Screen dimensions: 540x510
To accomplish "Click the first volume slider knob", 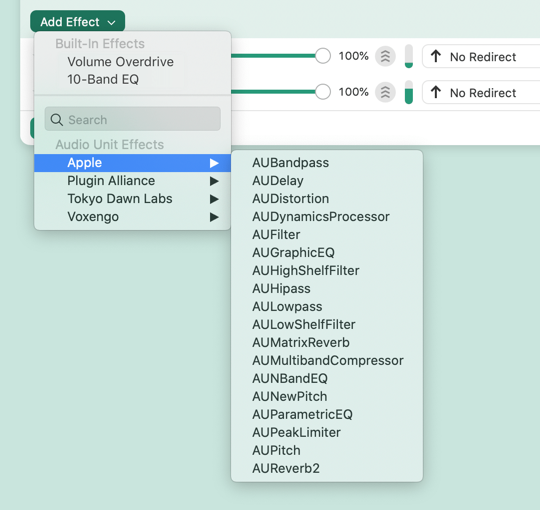I will click(x=323, y=56).
